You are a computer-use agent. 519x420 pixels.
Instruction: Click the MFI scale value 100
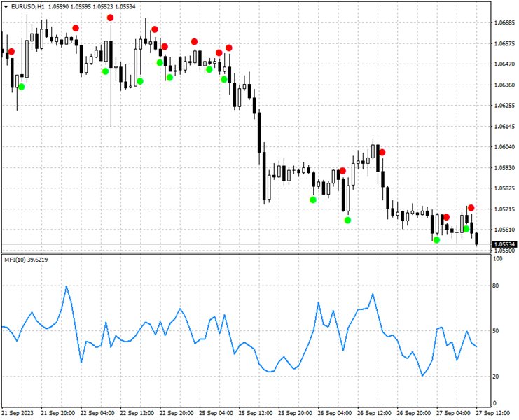tap(498, 259)
